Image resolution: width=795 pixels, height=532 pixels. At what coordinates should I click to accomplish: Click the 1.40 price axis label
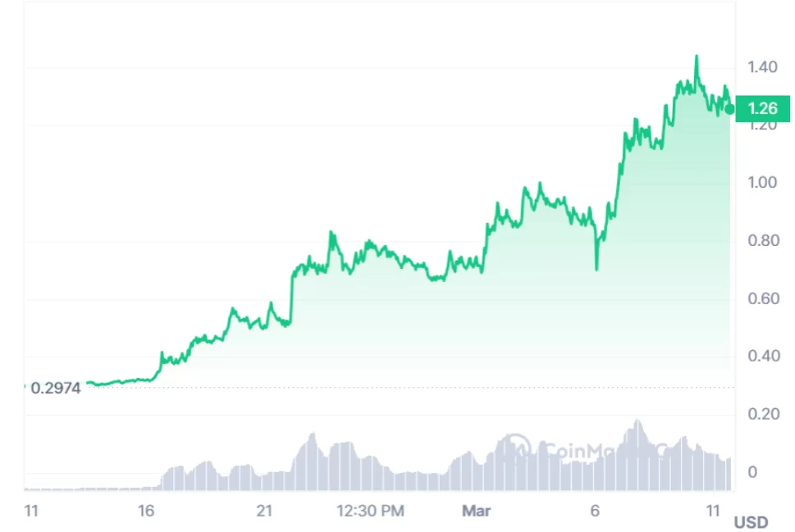point(762,67)
